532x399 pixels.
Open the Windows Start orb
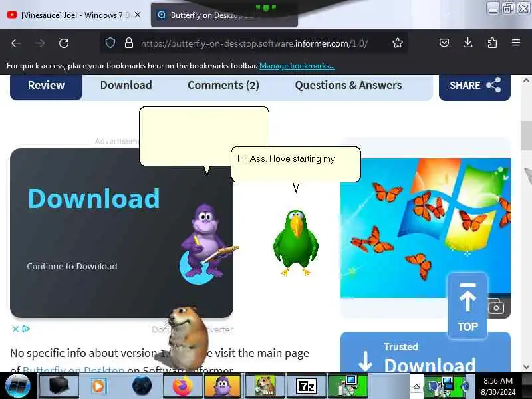(x=18, y=386)
